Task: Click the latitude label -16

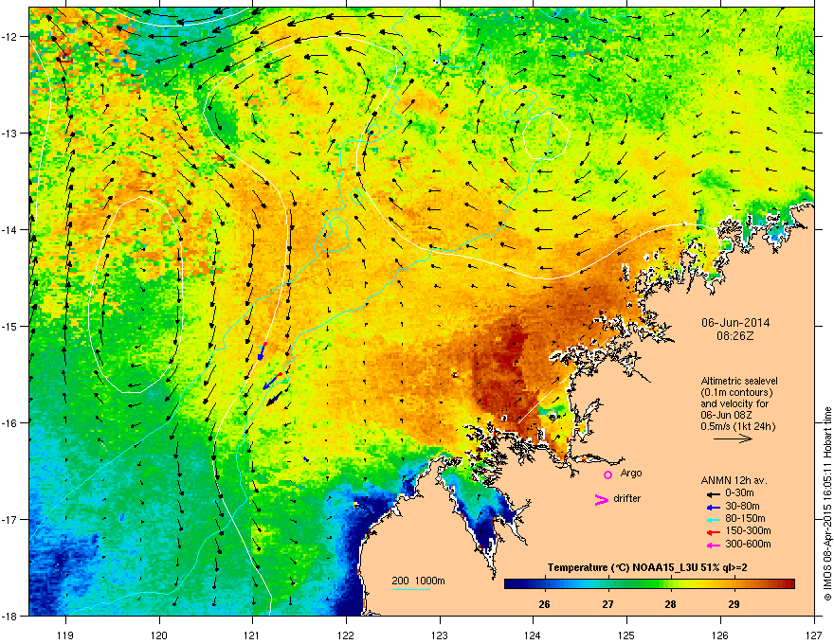Action: [x=10, y=423]
